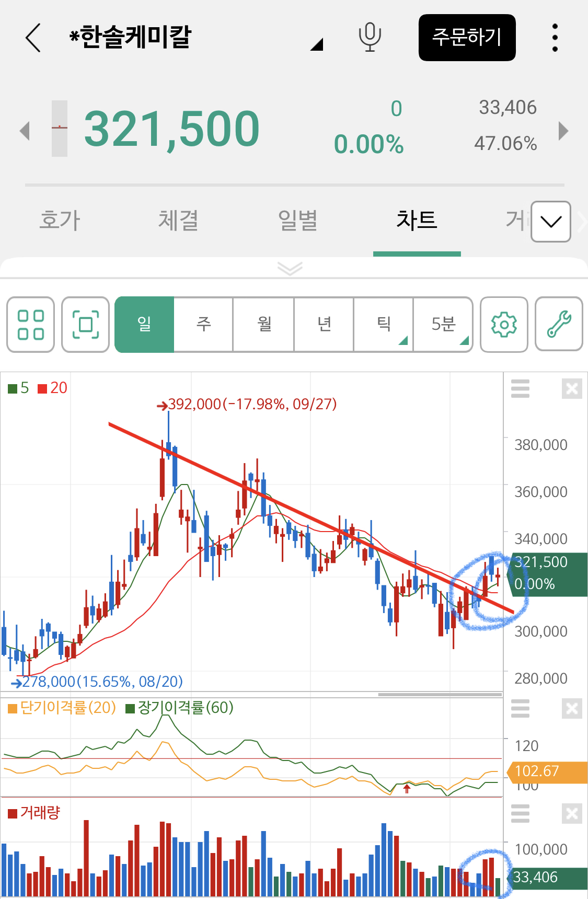Open chart tools wrench icon
Screen dimensions: 588x899
[559, 325]
